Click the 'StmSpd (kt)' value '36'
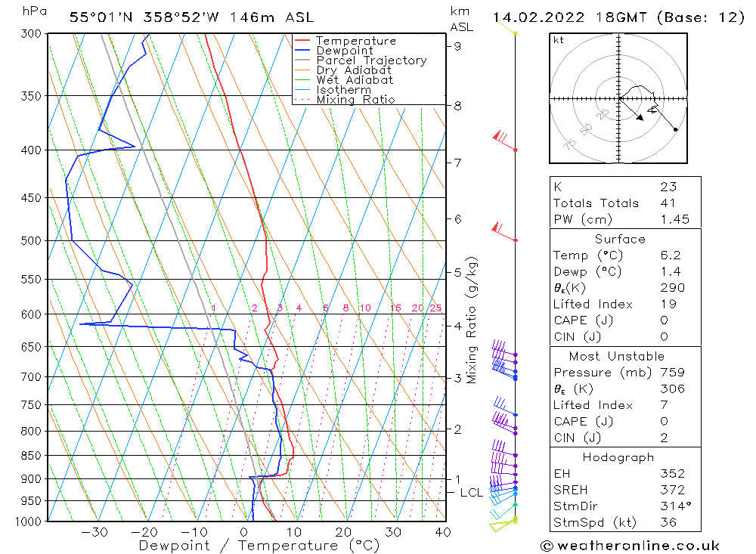The height and width of the screenshot is (554, 756). pos(668,523)
